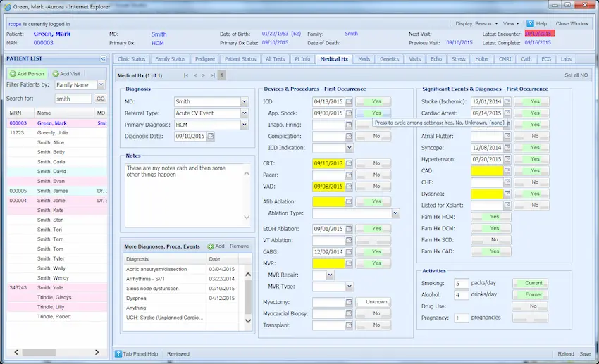Open the calendar picker for Myectomy

(349, 302)
